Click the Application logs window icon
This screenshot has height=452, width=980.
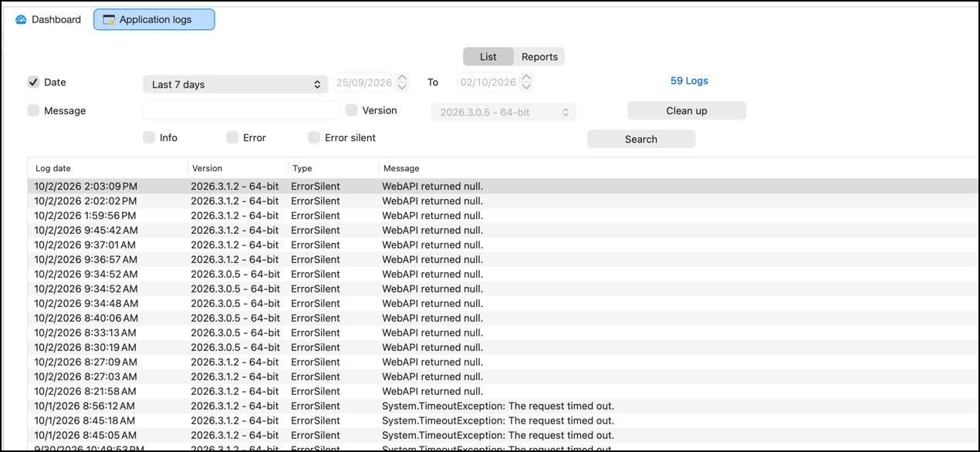point(109,20)
